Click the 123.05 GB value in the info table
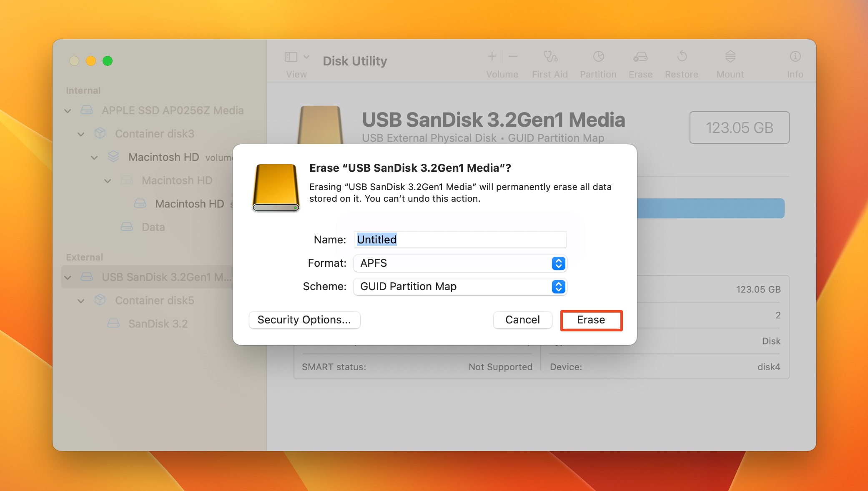This screenshot has height=491, width=868. pos(758,289)
